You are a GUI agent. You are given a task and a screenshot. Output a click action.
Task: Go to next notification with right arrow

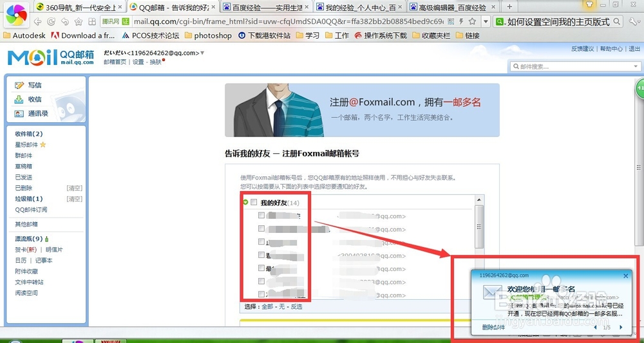pyautogui.click(x=621, y=327)
